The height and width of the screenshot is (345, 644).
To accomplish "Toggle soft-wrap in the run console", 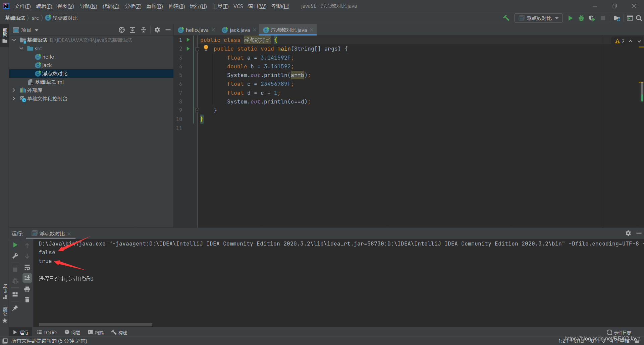I will point(27,267).
